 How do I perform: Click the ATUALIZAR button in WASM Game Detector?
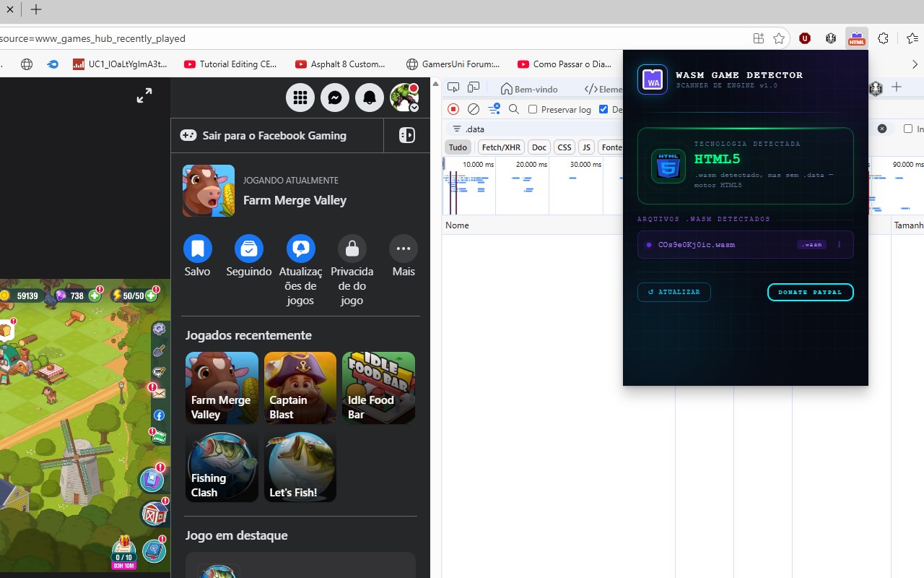[x=674, y=292]
